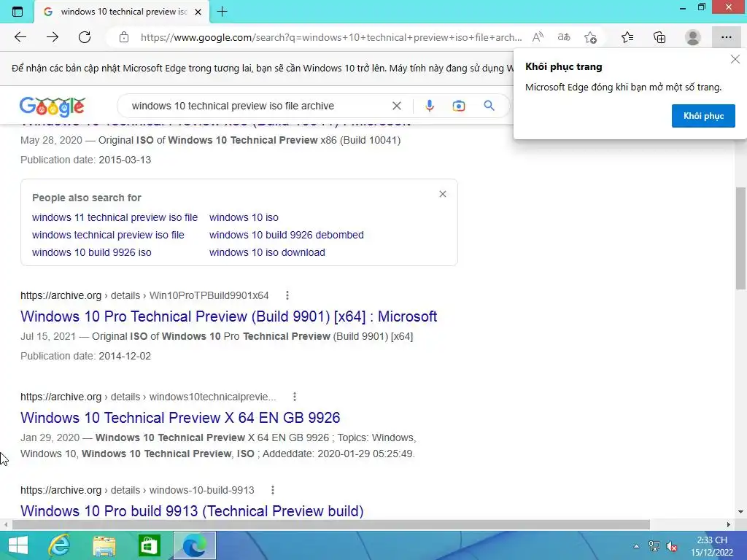Screen dimensions: 747x560
Task: Open options menu for windows-10-build-9913 result
Action: (273, 490)
